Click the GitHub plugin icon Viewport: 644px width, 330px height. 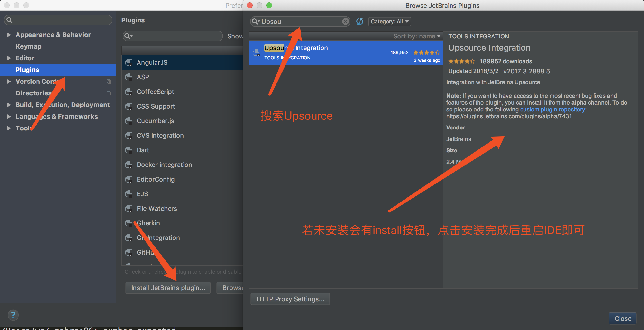[x=129, y=252]
